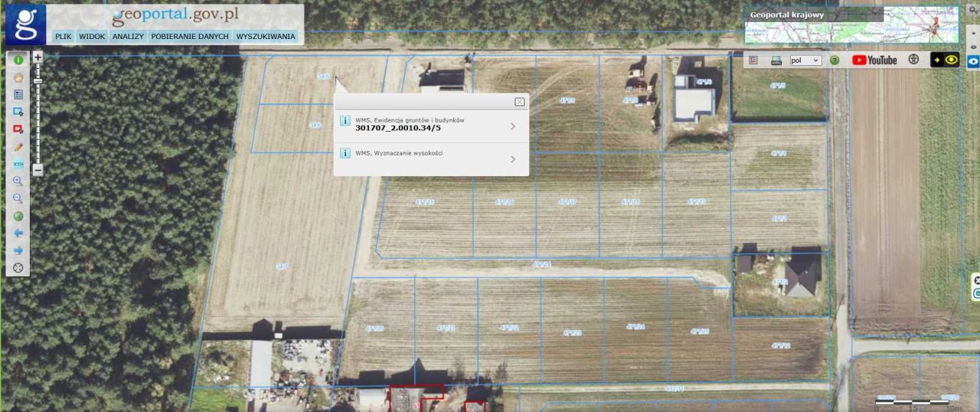Open the green help question icon

coord(835,60)
